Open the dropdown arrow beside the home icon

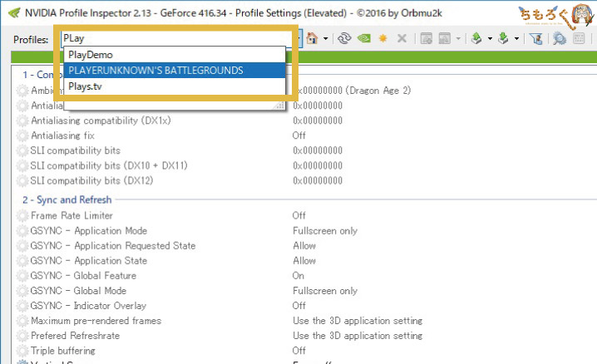pos(326,38)
